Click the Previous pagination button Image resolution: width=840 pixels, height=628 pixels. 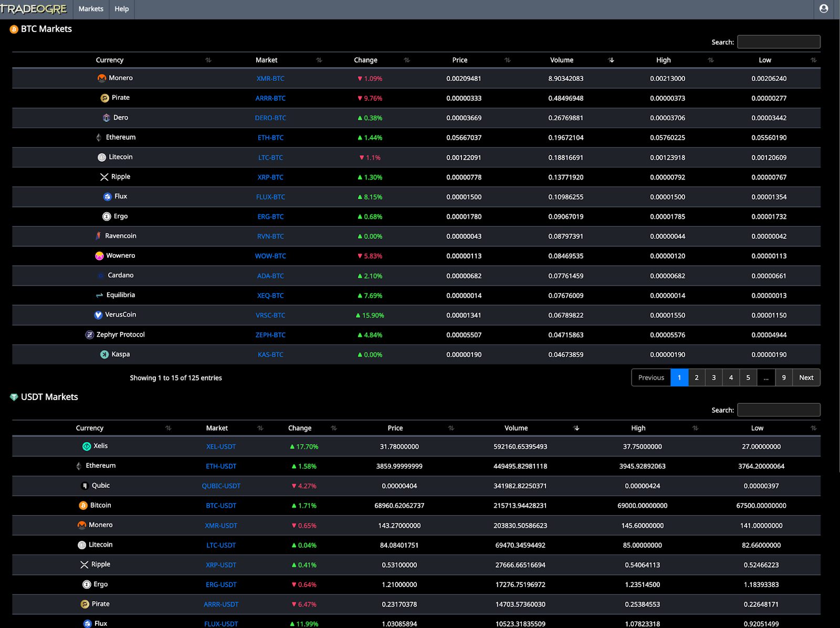[x=651, y=378]
